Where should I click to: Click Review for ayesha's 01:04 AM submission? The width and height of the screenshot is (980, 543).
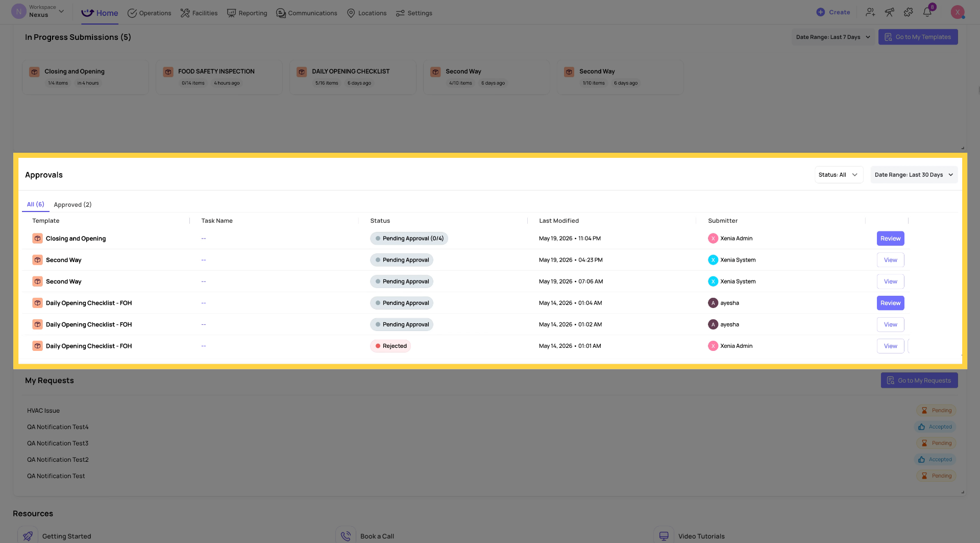890,303
